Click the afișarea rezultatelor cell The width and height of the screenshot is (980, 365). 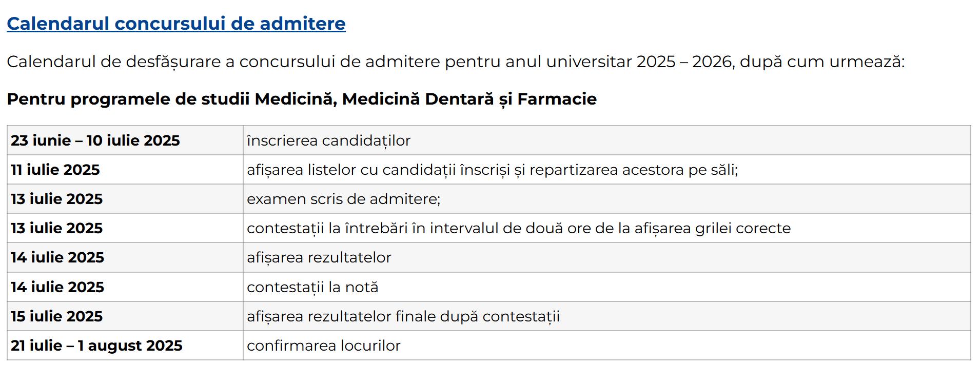coord(319,257)
